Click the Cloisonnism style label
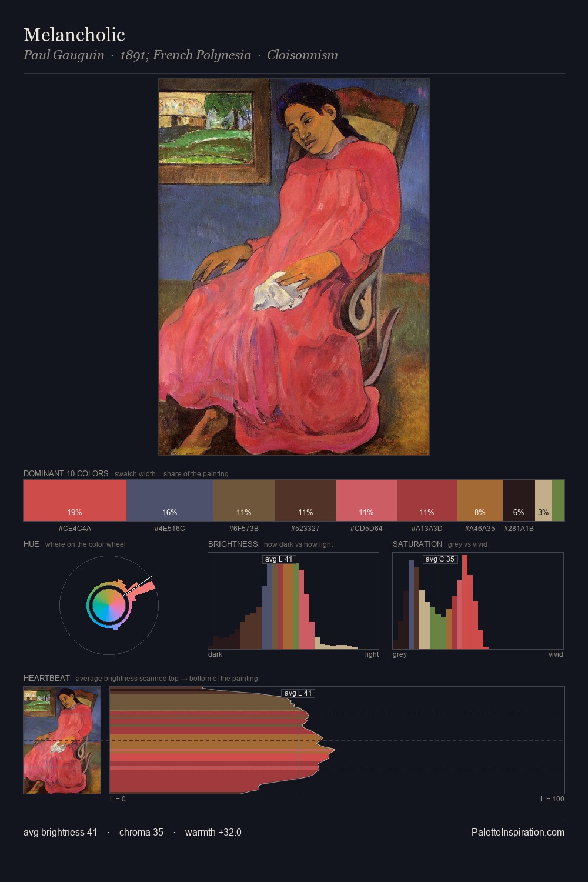Viewport: 588px width, 882px height. [x=302, y=55]
